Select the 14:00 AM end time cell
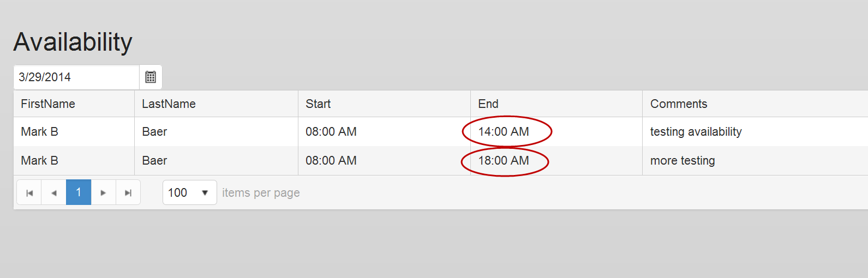This screenshot has height=278, width=868. coord(504,132)
